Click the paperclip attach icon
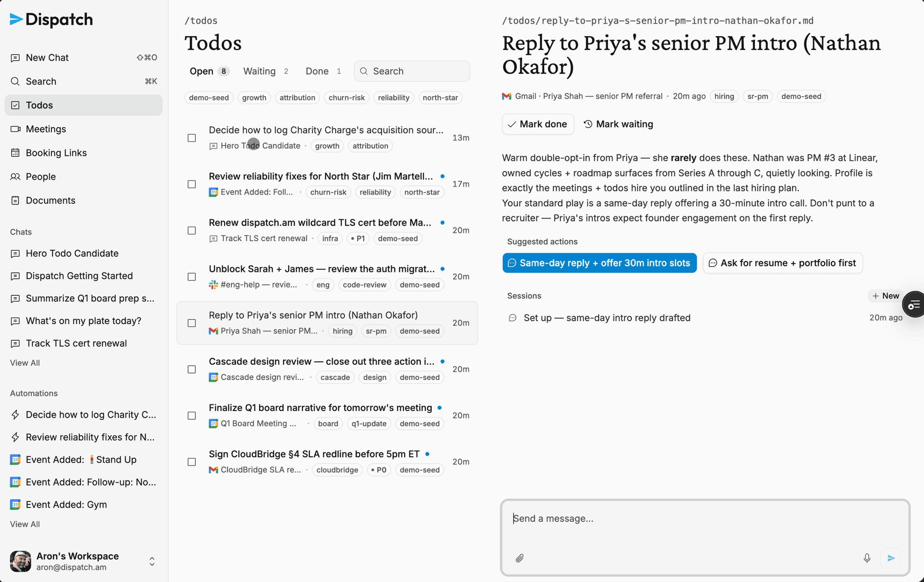This screenshot has height=582, width=924. point(520,558)
